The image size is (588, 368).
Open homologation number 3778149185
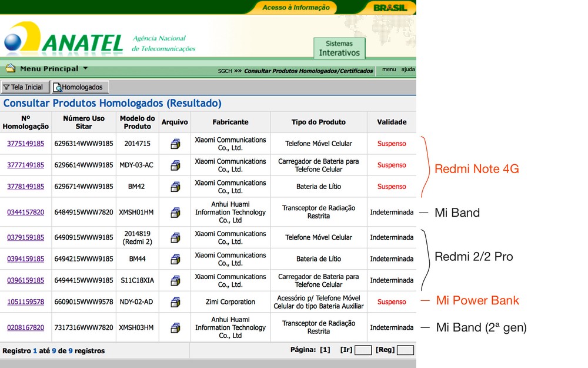point(25,187)
